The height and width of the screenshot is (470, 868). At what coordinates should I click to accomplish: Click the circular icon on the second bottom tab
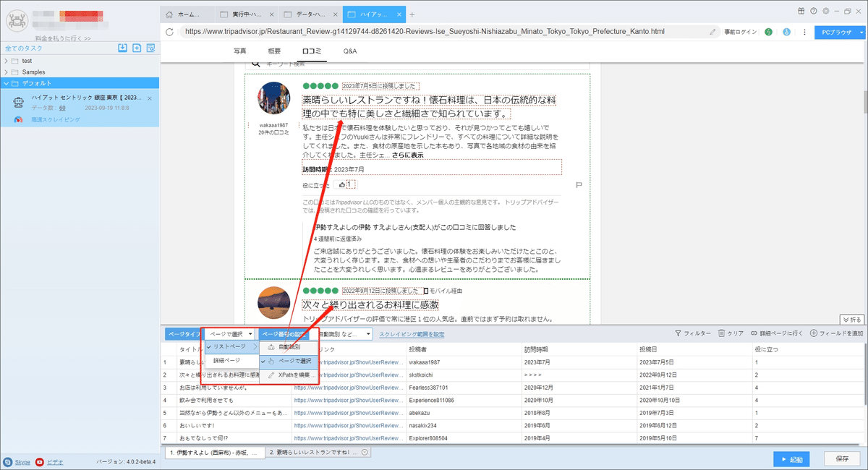coord(365,453)
